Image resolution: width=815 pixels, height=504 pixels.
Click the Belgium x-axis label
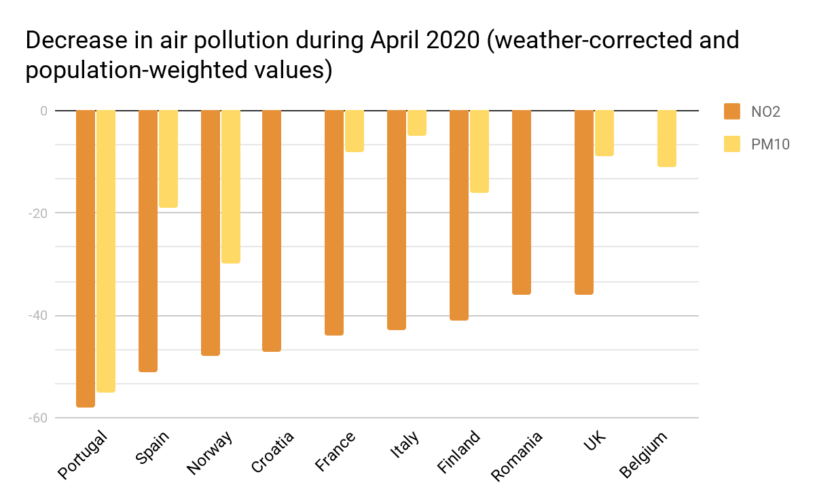pyautogui.click(x=644, y=454)
